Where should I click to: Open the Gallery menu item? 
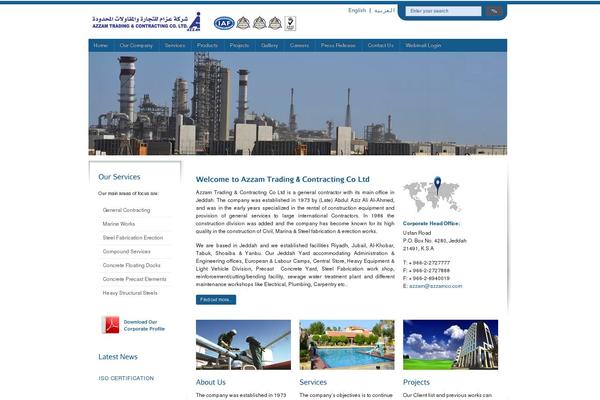[x=269, y=45]
